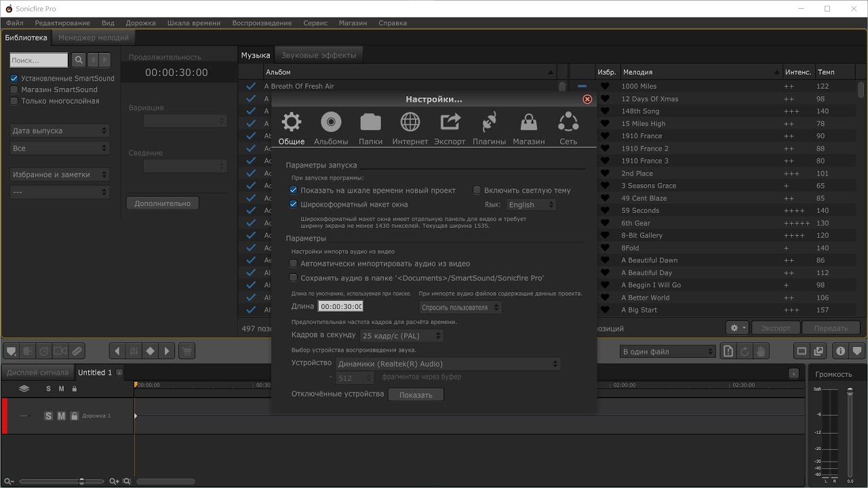Viewport: 868px width, 488px height.
Task: Open the Общие settings gear icon
Action: click(x=292, y=122)
